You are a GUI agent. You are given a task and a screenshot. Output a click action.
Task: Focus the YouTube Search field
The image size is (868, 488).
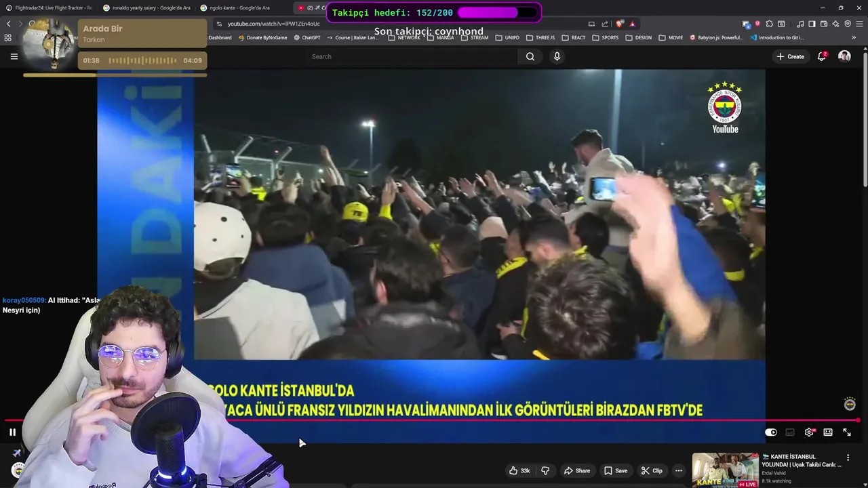tap(411, 56)
